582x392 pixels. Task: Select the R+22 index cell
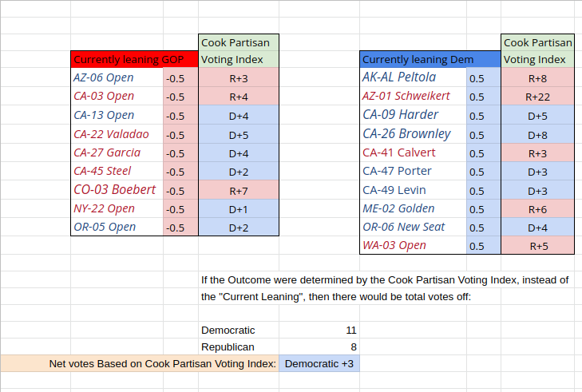click(x=537, y=97)
